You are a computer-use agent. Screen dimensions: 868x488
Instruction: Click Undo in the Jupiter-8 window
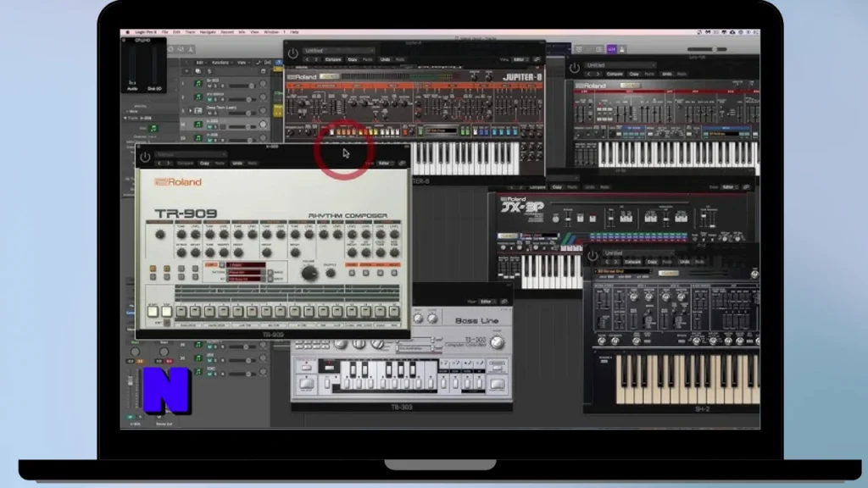coord(386,59)
